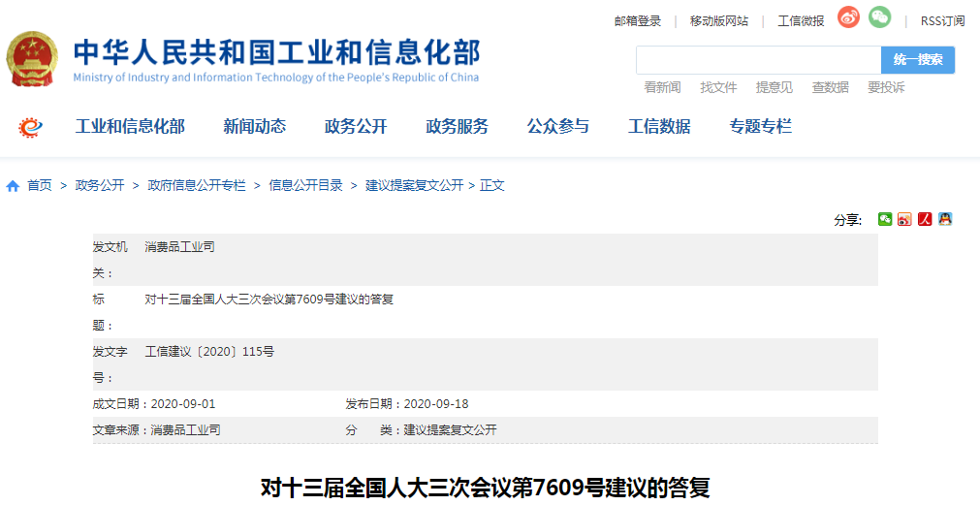Screen dimensions: 980x505
Task: Click the bold article heading
Action: [485, 488]
